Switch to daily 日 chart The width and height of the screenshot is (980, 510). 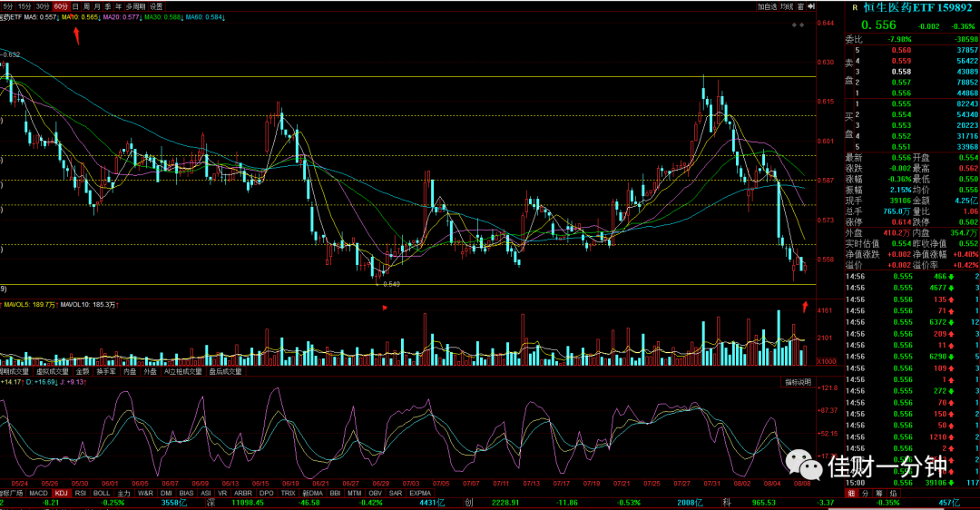click(75, 6)
